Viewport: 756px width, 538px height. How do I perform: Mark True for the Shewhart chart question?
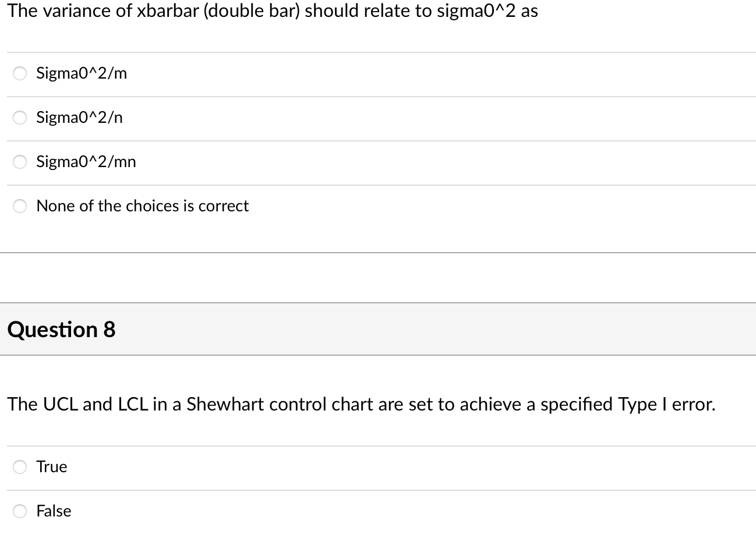pyautogui.click(x=19, y=467)
